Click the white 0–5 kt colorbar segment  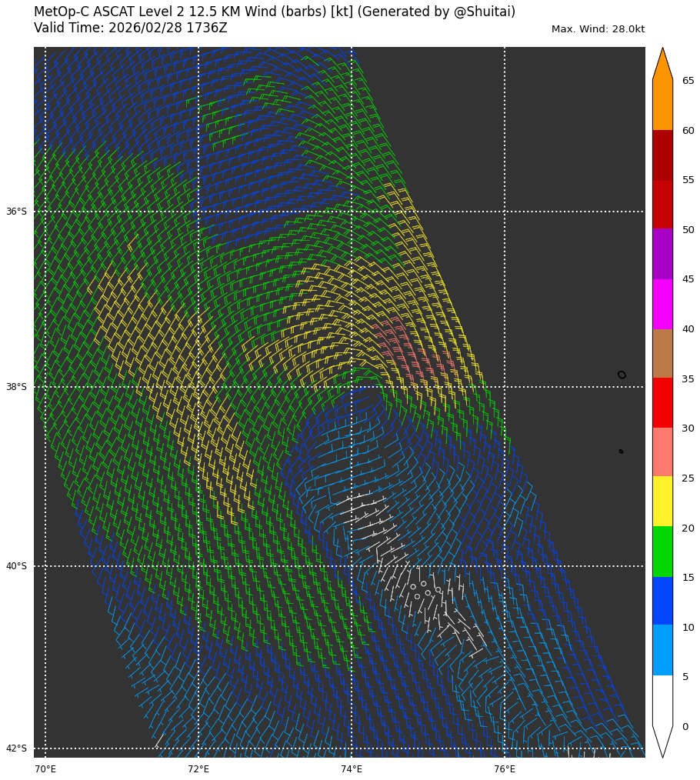pyautogui.click(x=662, y=700)
